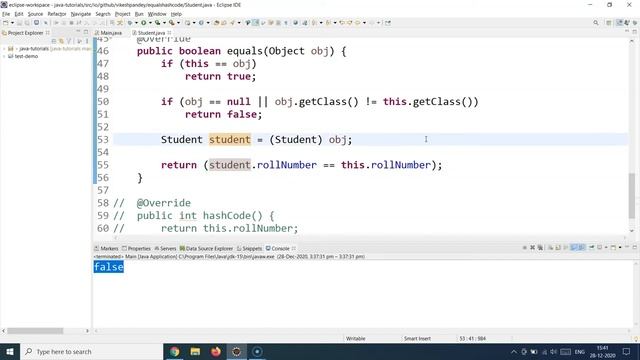
Task: Toggle Mark Occurrences in the toolbar
Action: 256,23
